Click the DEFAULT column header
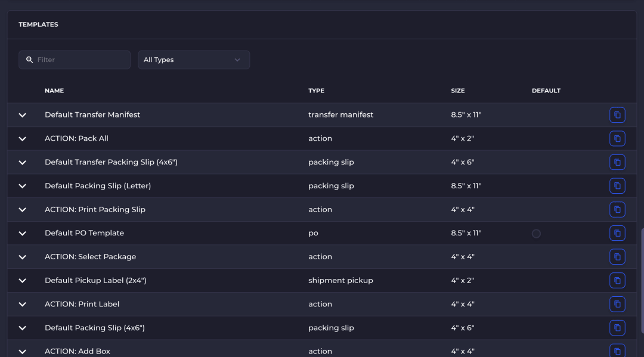Viewport: 644px width, 357px height. click(x=546, y=91)
